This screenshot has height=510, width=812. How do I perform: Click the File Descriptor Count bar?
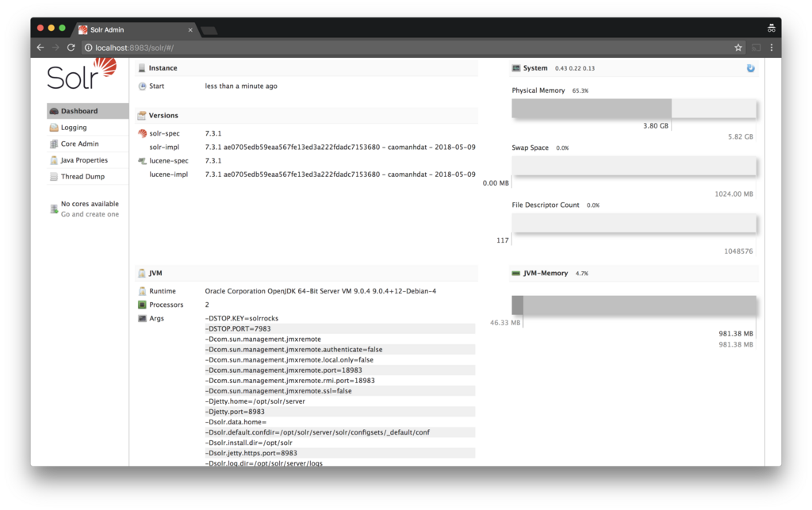634,224
